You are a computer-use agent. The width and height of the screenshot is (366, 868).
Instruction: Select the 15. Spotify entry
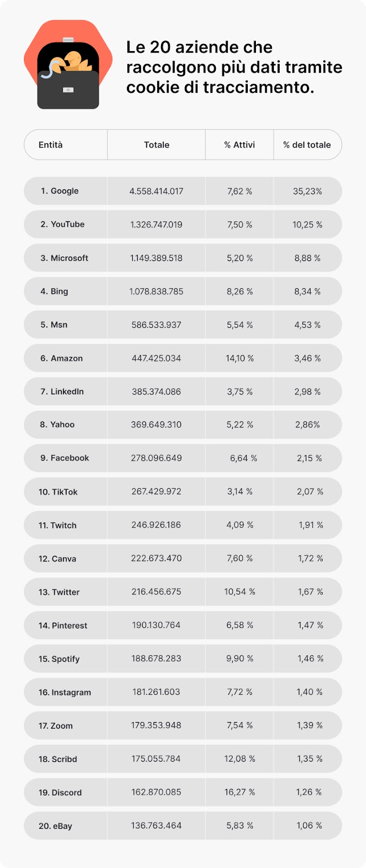point(59,659)
